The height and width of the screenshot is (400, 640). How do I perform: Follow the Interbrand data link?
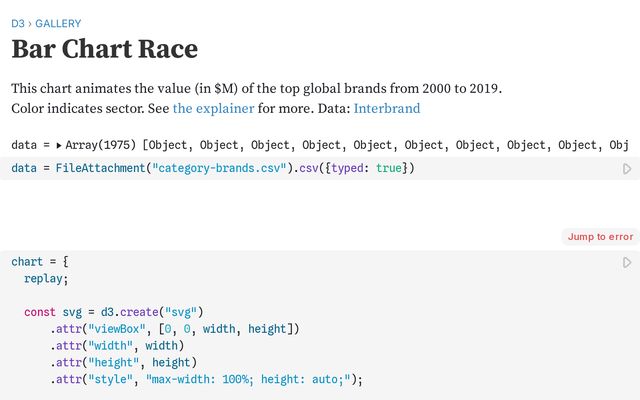pos(386,108)
